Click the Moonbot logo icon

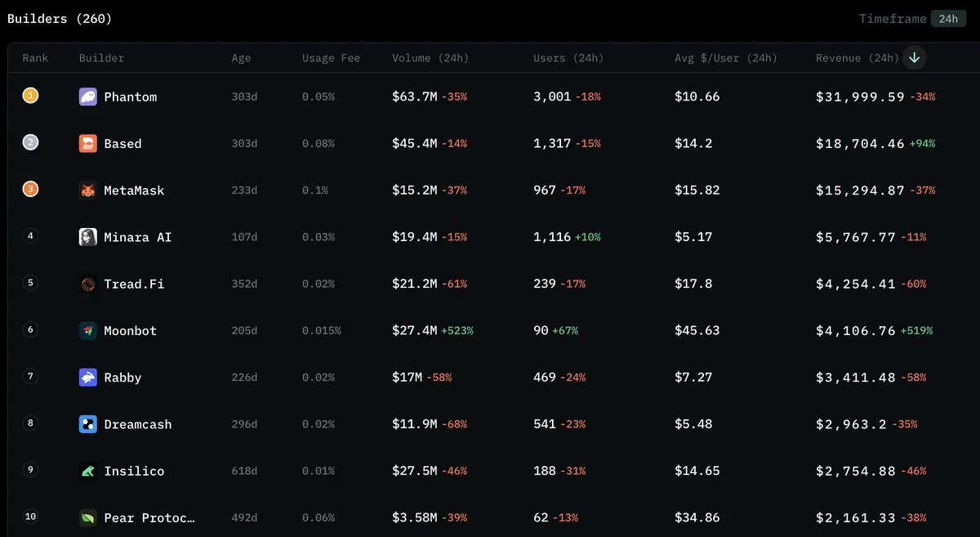tap(87, 330)
